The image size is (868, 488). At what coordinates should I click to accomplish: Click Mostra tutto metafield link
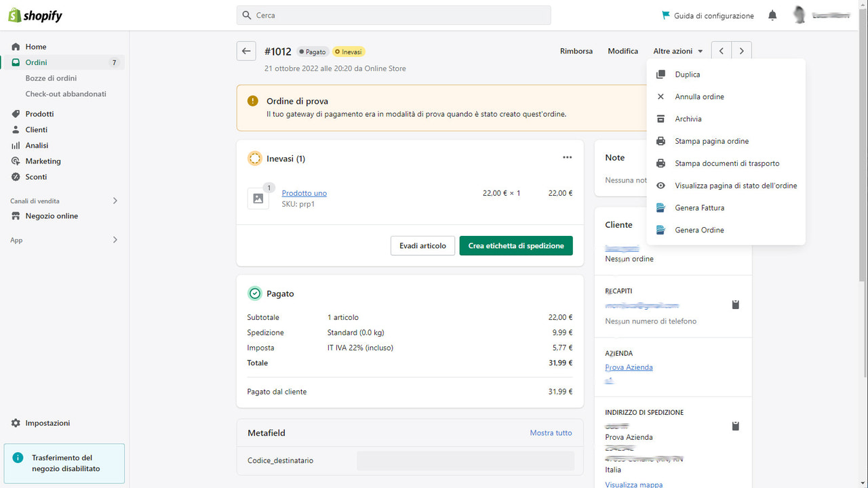551,432
